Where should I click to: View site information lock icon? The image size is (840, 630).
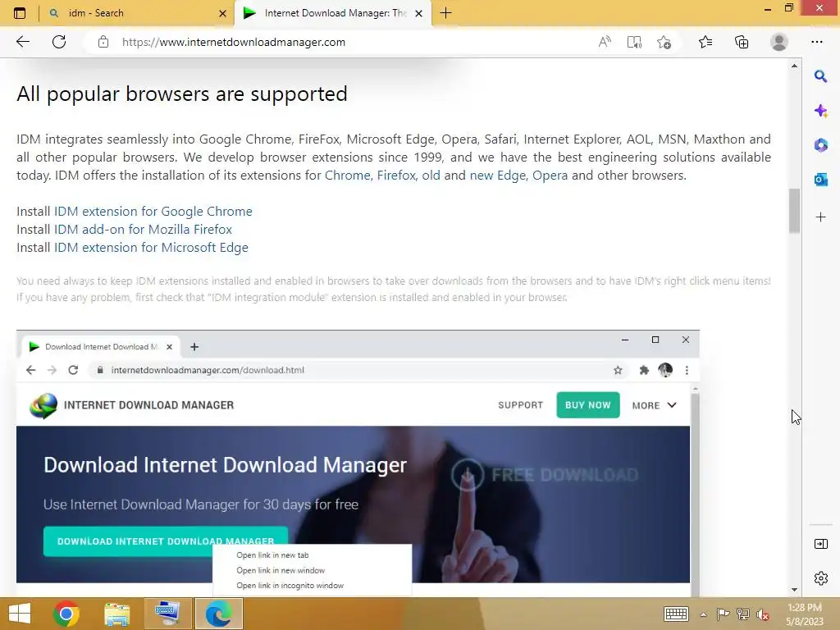(103, 42)
